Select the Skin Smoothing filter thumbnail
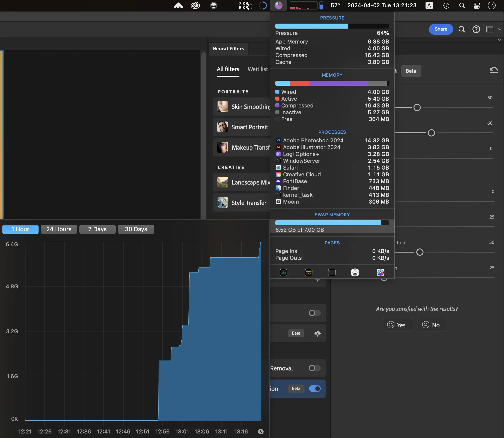Viewport: 504px width, 438px height. pos(223,107)
